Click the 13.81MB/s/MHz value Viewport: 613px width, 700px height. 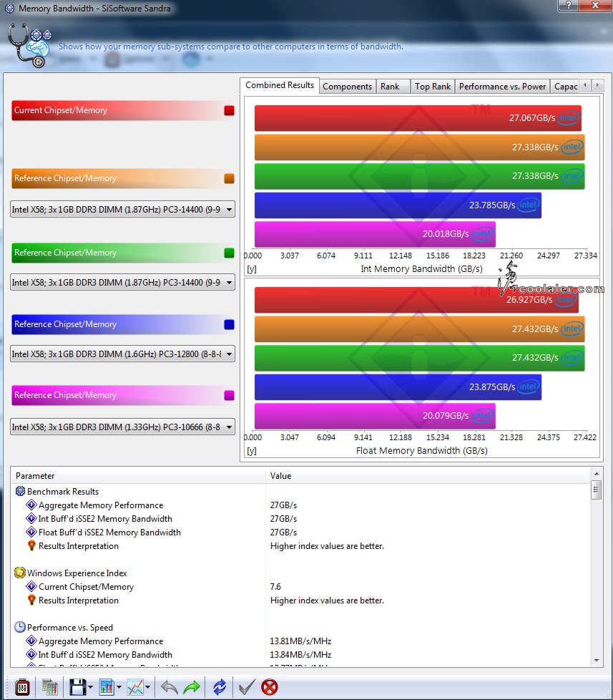[x=300, y=641]
